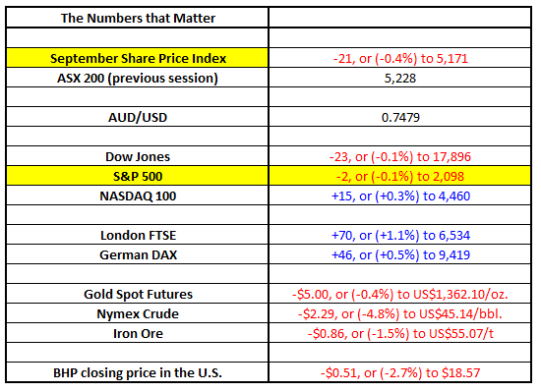Image resolution: width=541 pixels, height=392 pixels.
Task: Select the NASDAQ 100 label cell
Action: tap(138, 196)
